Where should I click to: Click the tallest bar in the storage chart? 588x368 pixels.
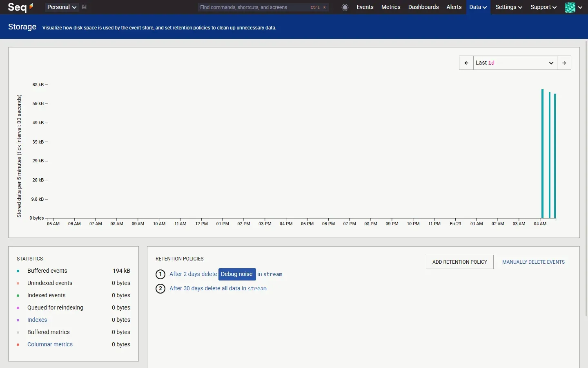(x=542, y=154)
